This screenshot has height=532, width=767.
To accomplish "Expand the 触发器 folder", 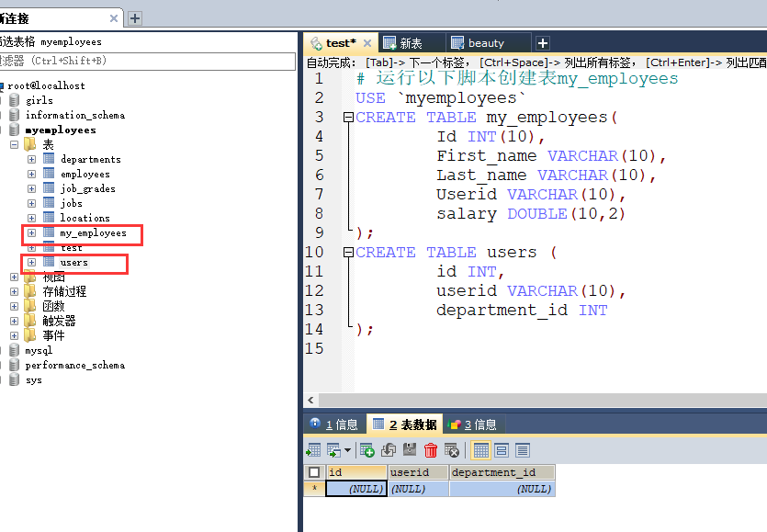I will click(14, 321).
